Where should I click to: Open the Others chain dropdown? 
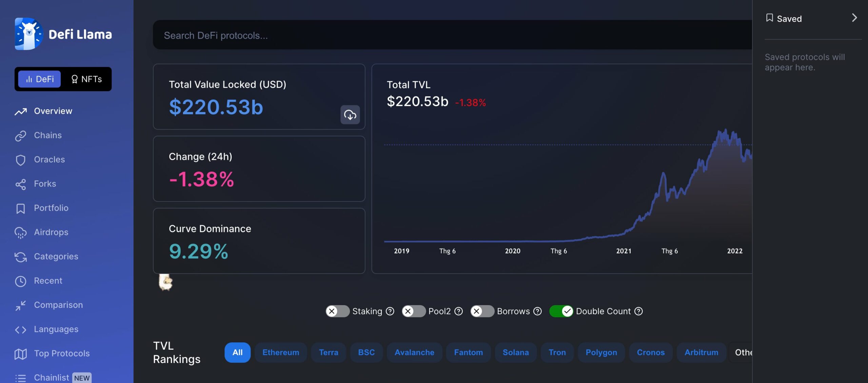coord(741,352)
